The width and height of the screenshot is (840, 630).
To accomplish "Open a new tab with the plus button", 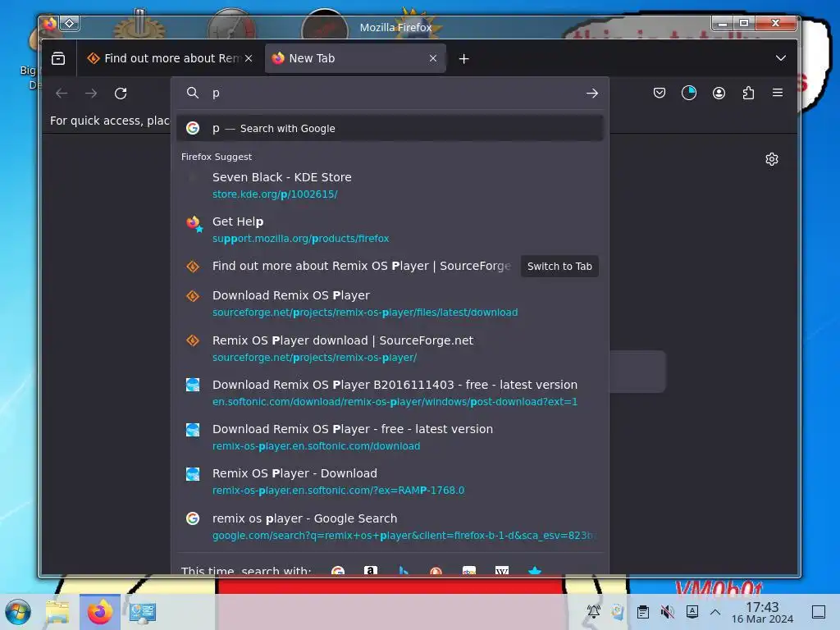I will (464, 59).
